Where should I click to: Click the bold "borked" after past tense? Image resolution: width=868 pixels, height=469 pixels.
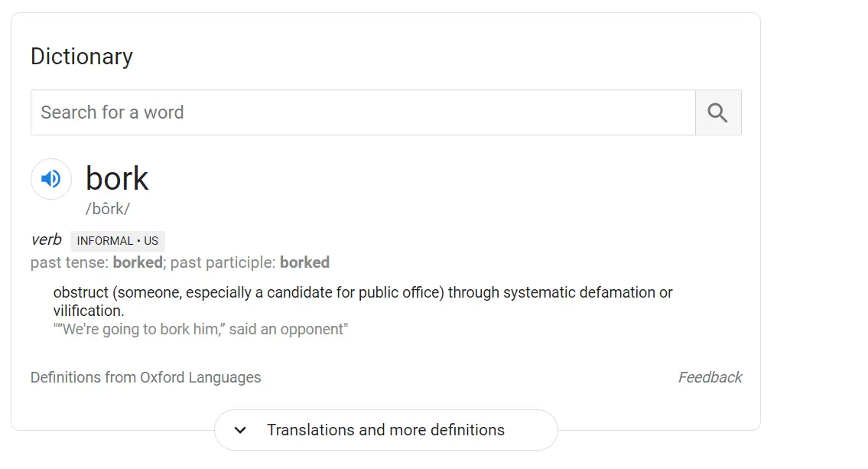[x=138, y=262]
